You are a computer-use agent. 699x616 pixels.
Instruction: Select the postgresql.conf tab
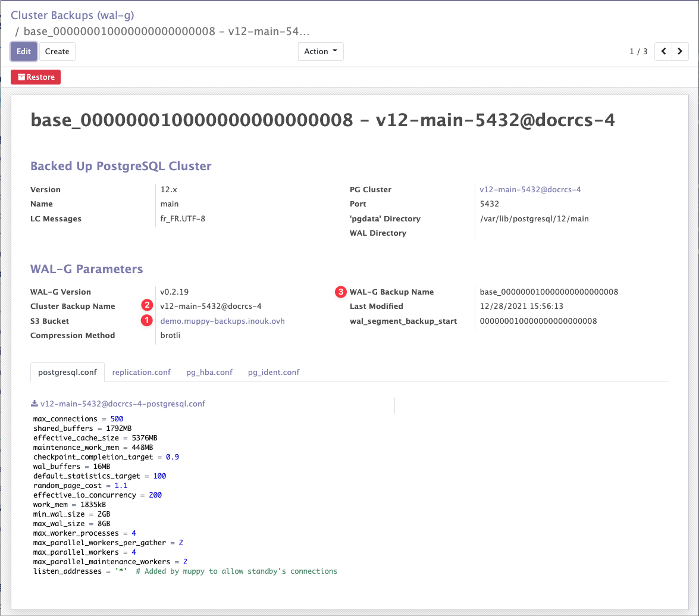coord(67,372)
